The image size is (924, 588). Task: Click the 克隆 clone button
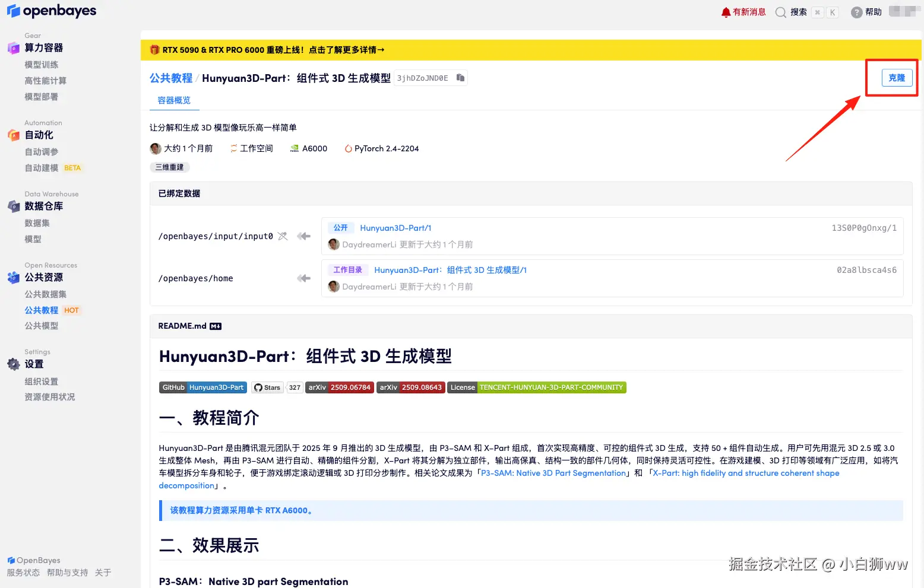(897, 78)
